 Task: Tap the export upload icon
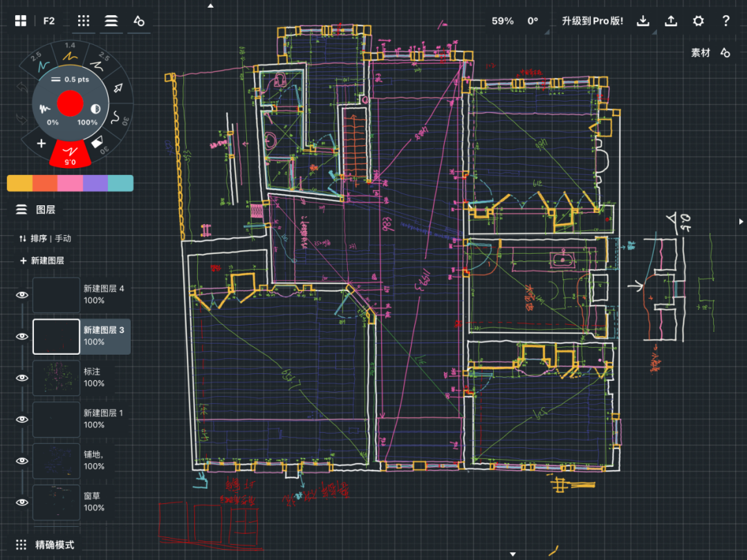point(671,21)
